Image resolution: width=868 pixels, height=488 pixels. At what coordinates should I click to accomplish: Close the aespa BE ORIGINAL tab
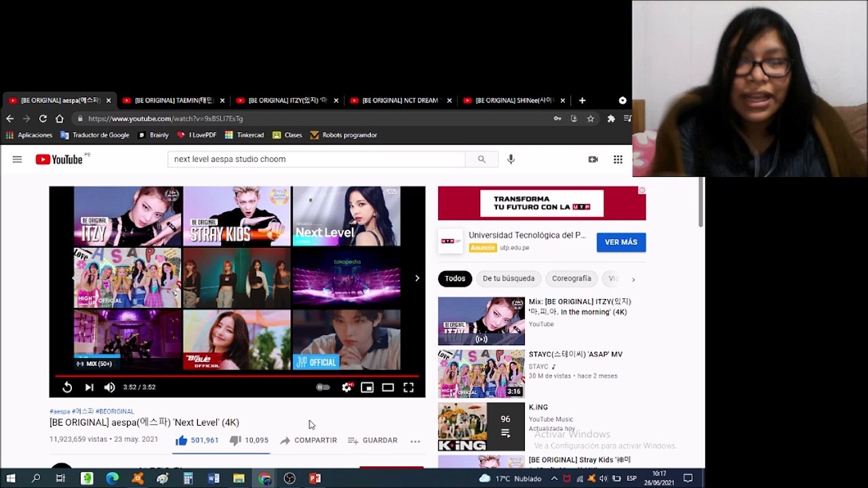tap(108, 100)
